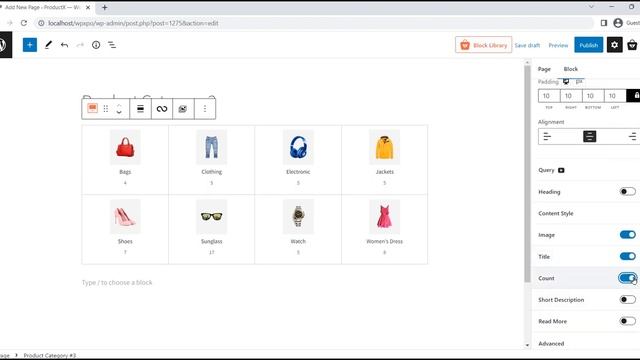Open a new browser tab

click(104, 7)
